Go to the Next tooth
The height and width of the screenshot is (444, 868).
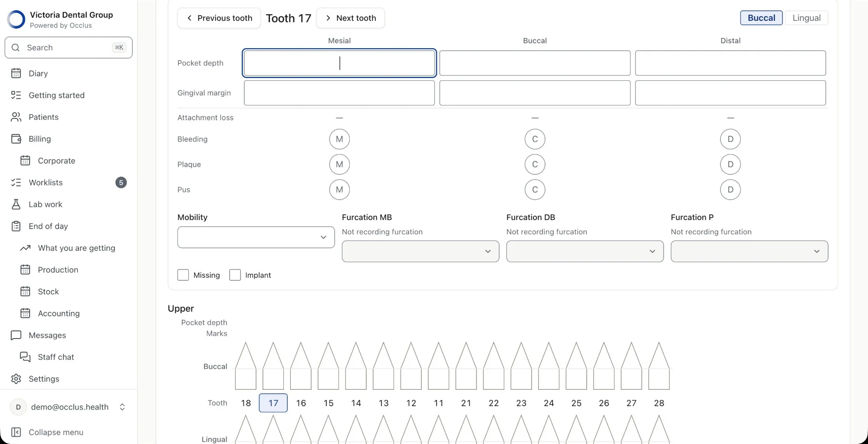click(x=351, y=18)
